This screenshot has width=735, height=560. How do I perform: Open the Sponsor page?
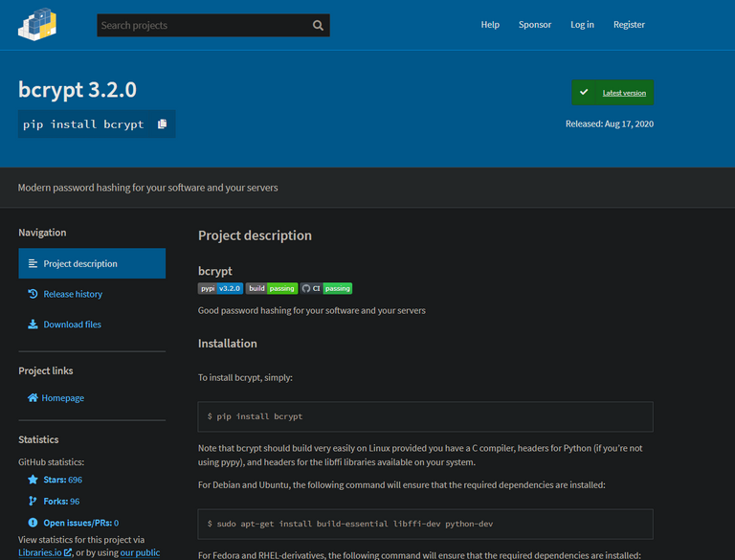(535, 24)
